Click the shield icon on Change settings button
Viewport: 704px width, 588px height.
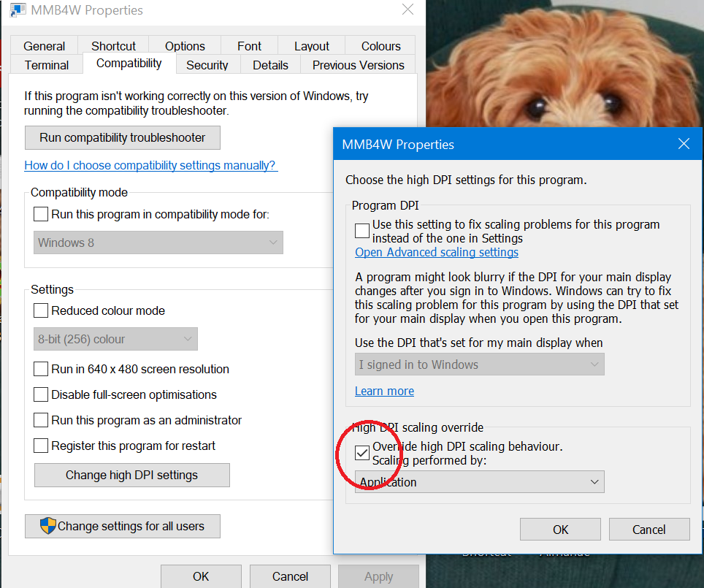(48, 526)
